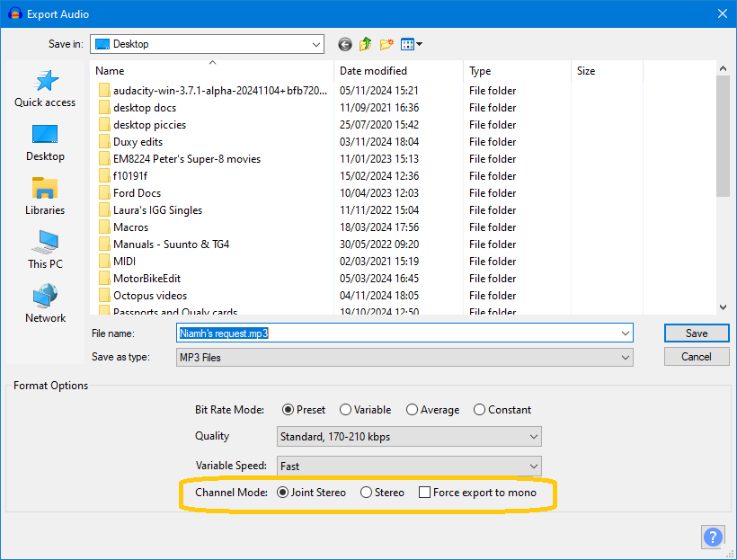Click the Save button
The image size is (737, 560).
[x=697, y=333]
